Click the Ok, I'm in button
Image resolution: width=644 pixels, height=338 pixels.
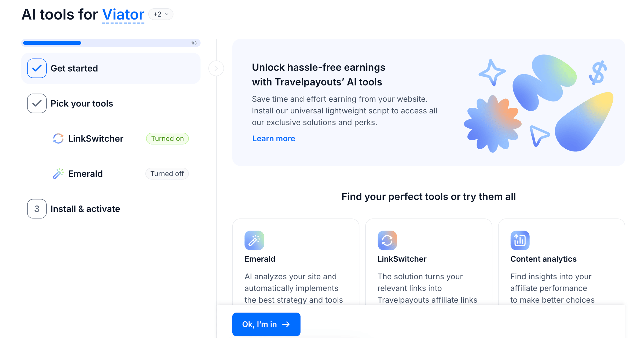[266, 324]
